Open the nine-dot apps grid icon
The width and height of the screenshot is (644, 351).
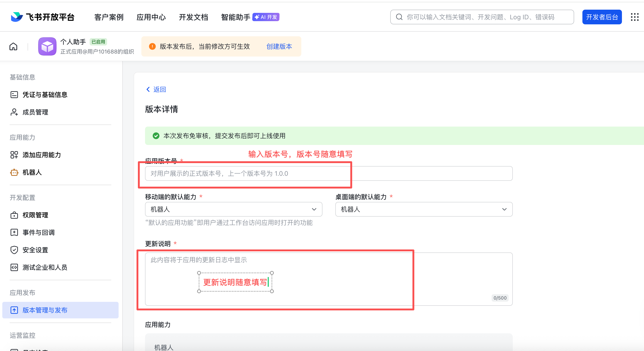635,17
